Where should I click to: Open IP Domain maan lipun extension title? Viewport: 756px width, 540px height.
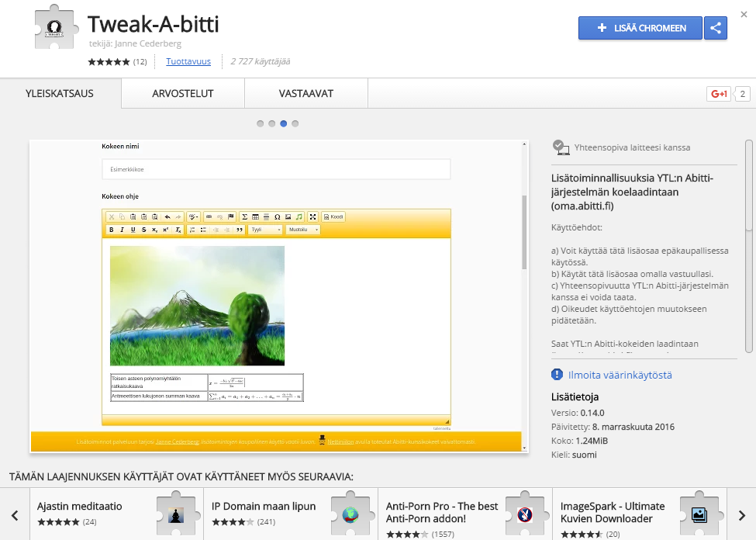(x=264, y=506)
